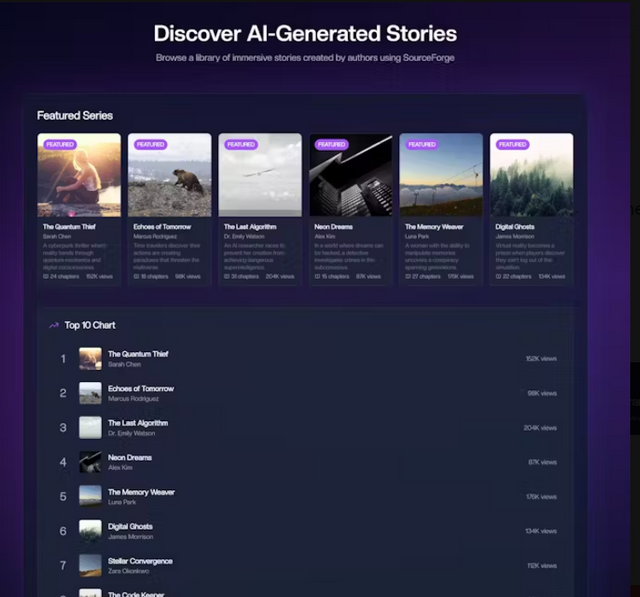Select Echoes of Tomorrow title in Top 10 Chart

click(141, 388)
